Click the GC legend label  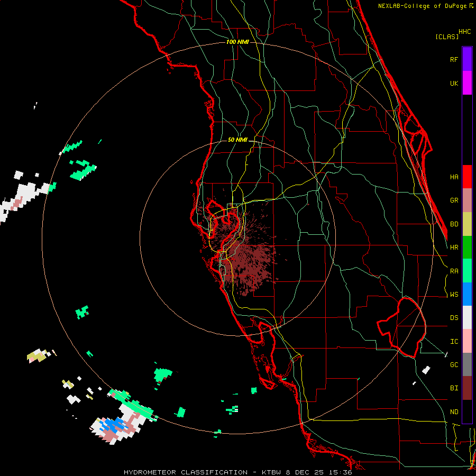click(x=454, y=365)
